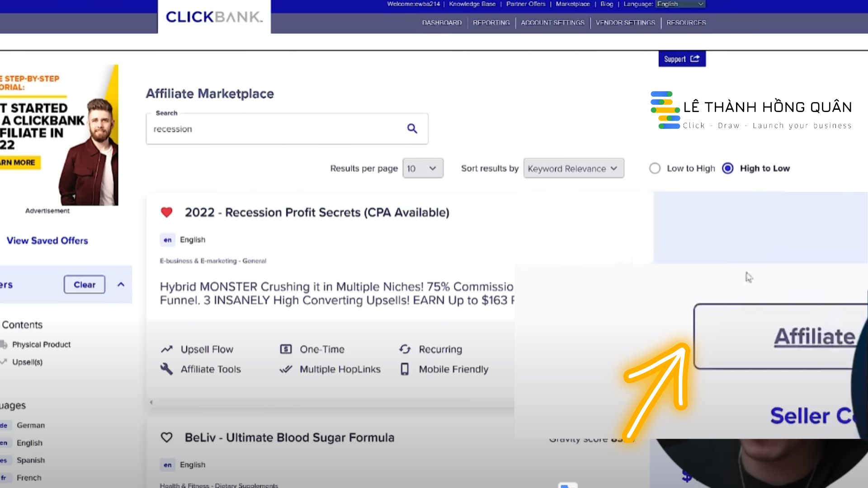Viewport: 868px width, 488px height.
Task: Toggle the German language filter
Action: [30, 425]
